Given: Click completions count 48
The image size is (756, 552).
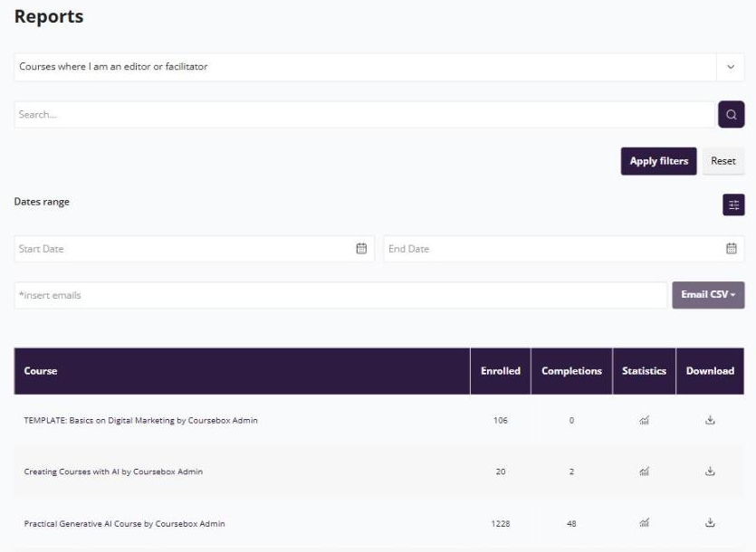Looking at the screenshot, I should click(x=571, y=524).
